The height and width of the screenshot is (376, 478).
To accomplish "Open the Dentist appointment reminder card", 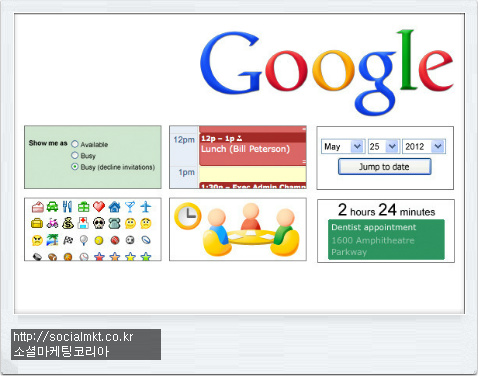I will pyautogui.click(x=386, y=239).
